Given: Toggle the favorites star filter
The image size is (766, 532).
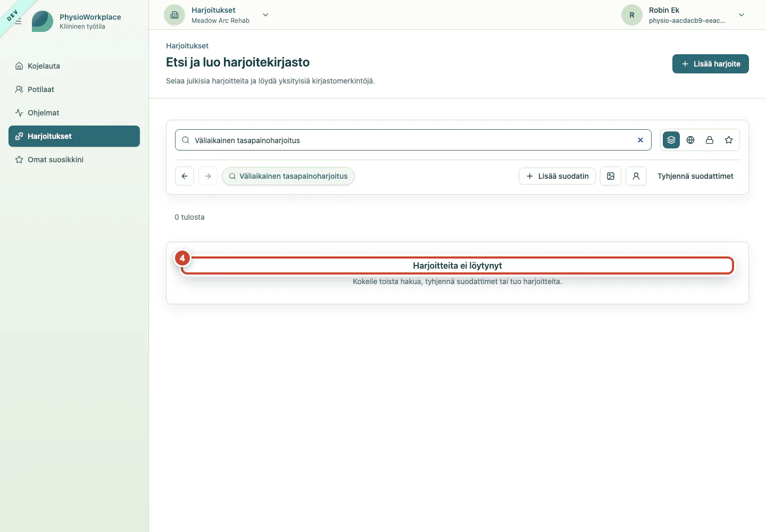Looking at the screenshot, I should pos(729,140).
